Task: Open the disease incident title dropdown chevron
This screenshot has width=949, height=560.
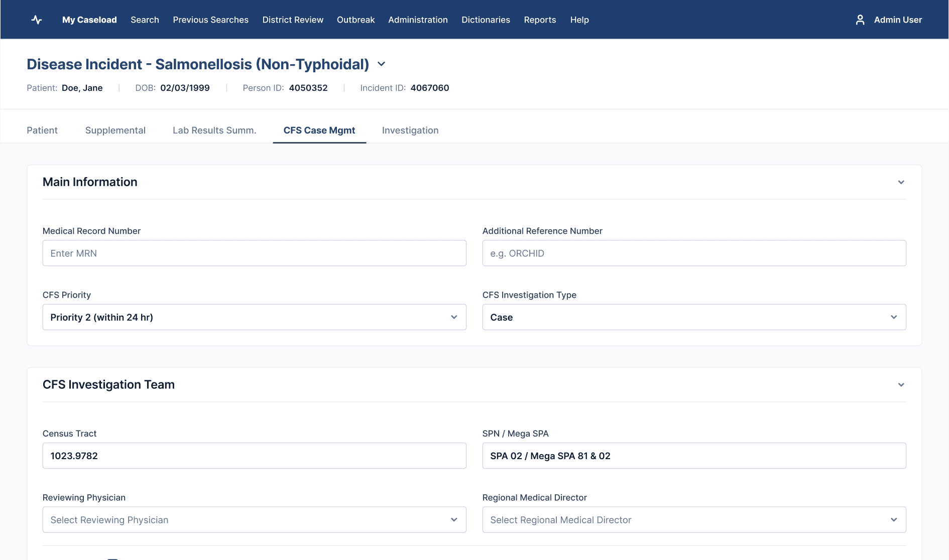Action: (x=381, y=64)
